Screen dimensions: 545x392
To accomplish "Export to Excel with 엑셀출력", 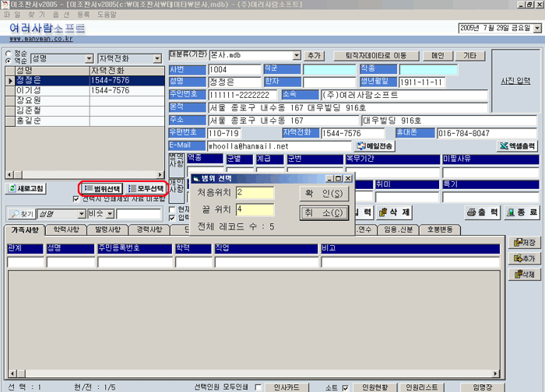I will 517,145.
